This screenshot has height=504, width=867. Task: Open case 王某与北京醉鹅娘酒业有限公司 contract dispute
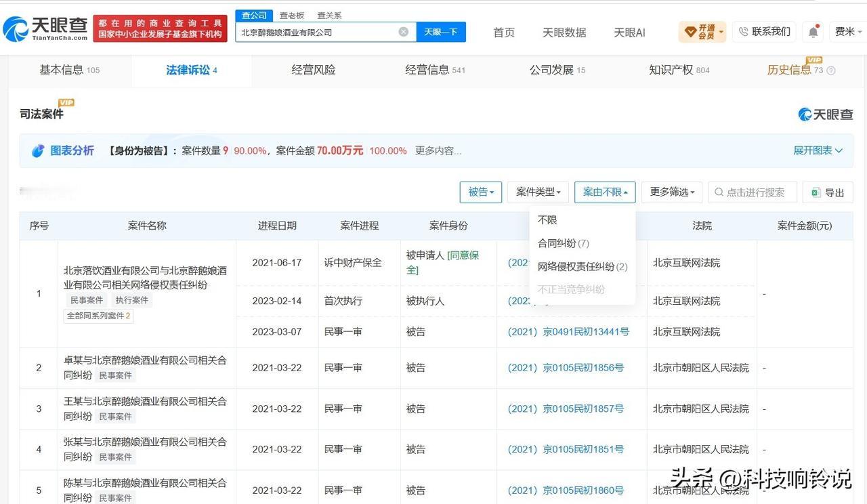(145, 408)
